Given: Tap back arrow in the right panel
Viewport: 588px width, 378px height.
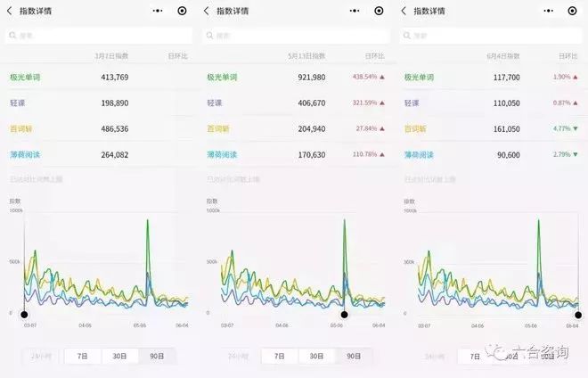Looking at the screenshot, I should 403,11.
